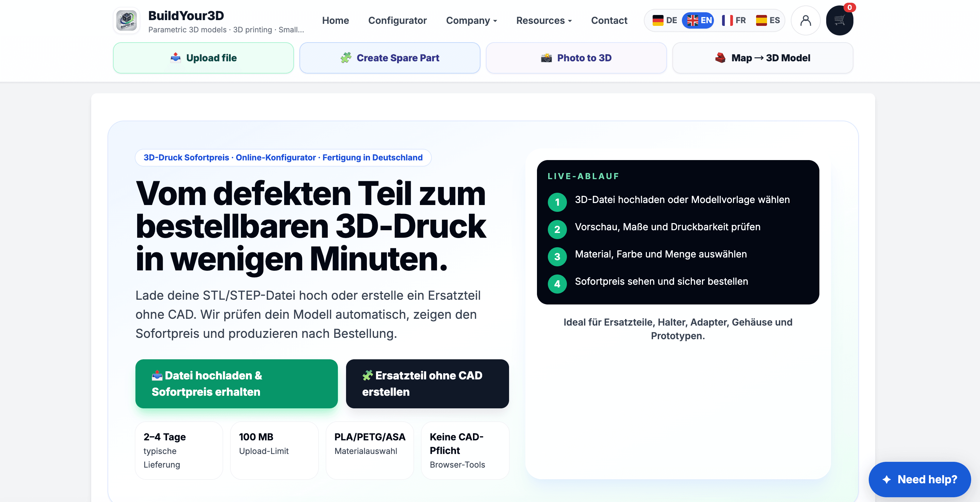Image resolution: width=980 pixels, height=502 pixels.
Task: Click the puzzle piece Create Spare Part icon
Action: [346, 58]
